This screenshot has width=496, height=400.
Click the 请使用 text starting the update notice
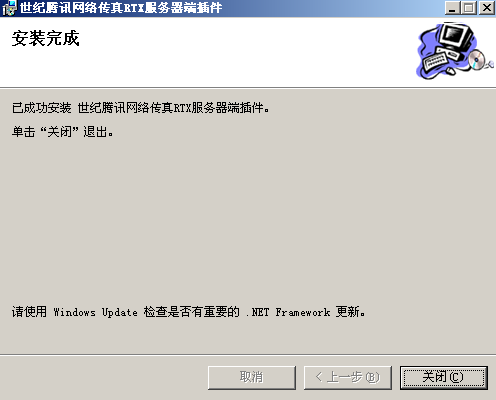click(29, 312)
